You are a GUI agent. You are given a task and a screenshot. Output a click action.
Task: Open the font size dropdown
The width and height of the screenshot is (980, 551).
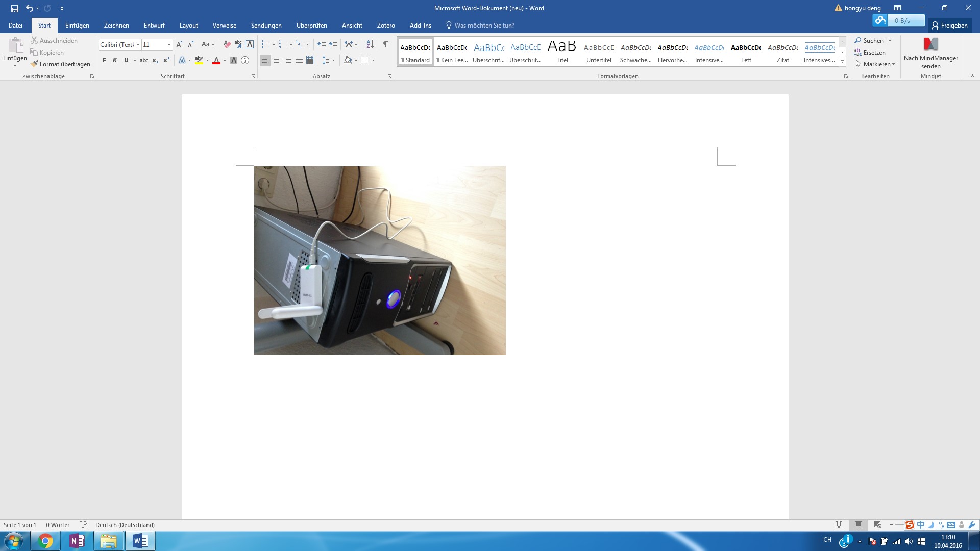click(169, 45)
